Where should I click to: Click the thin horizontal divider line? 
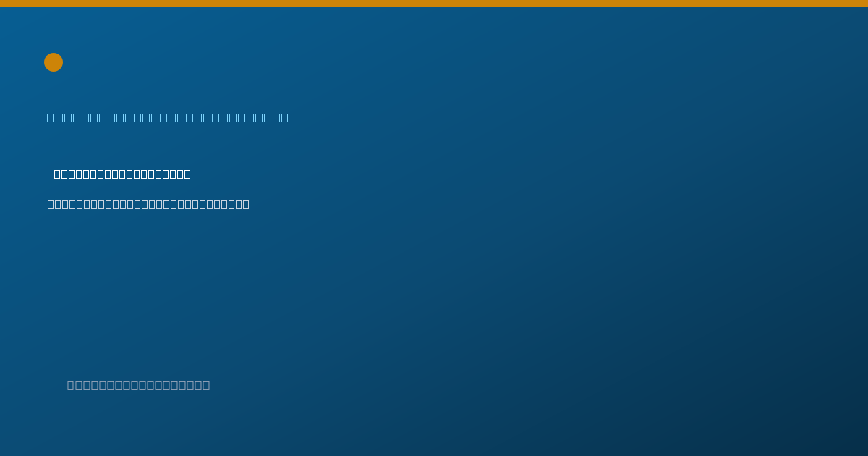coord(434,345)
